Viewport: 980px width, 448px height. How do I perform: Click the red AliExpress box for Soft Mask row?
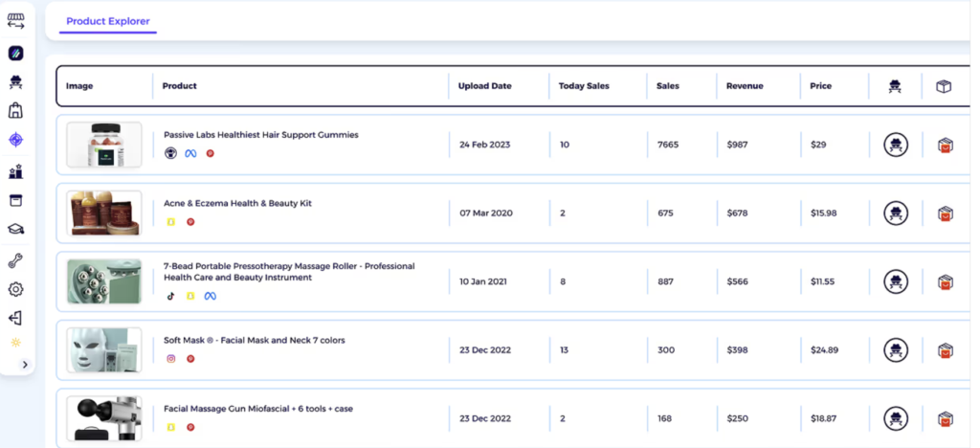(946, 350)
